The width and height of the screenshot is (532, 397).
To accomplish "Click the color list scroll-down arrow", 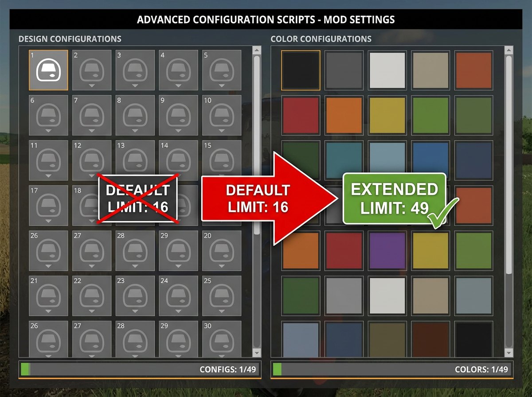I will [509, 352].
